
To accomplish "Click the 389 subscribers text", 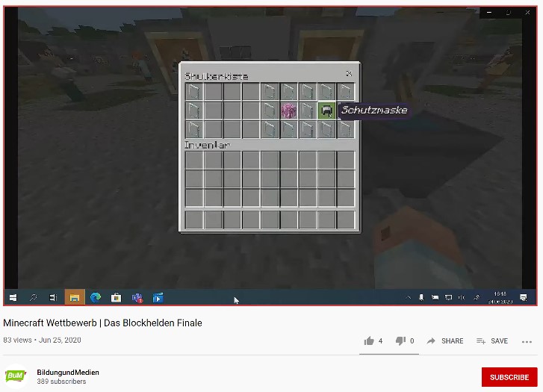I will [x=61, y=382].
